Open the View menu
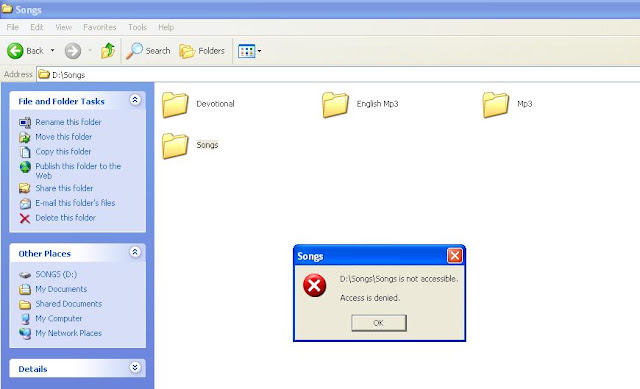The image size is (640, 389). click(64, 27)
